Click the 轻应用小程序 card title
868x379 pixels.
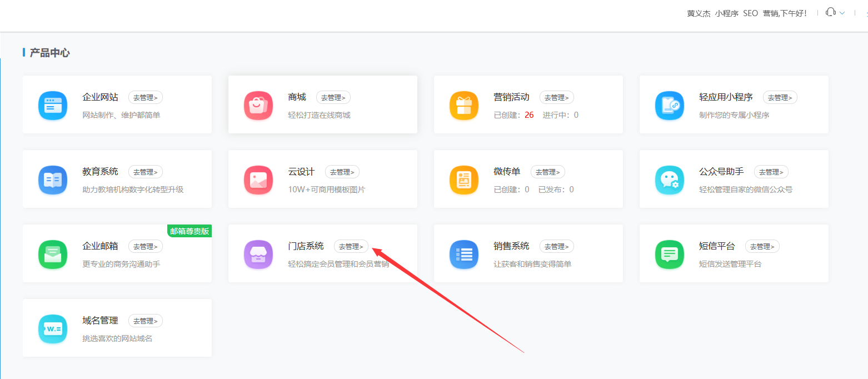tap(726, 97)
